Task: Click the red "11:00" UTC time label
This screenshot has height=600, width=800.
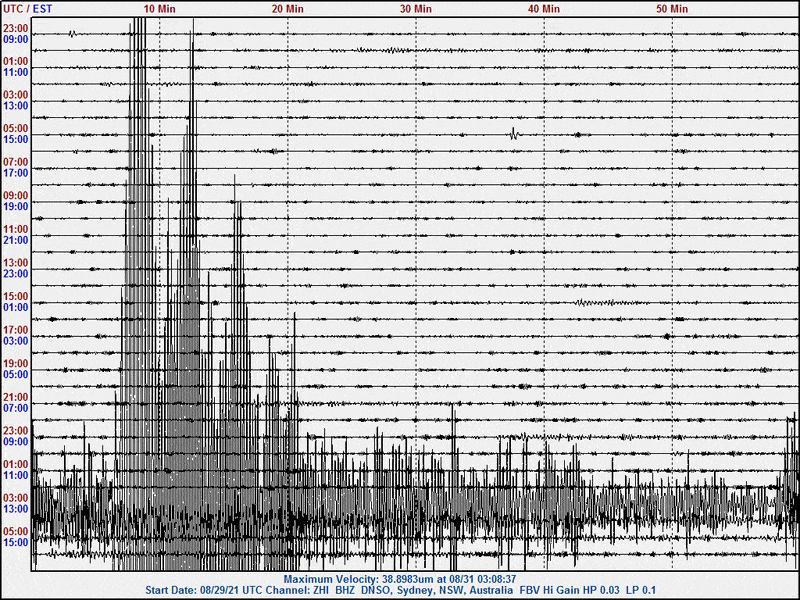Action: [x=15, y=230]
